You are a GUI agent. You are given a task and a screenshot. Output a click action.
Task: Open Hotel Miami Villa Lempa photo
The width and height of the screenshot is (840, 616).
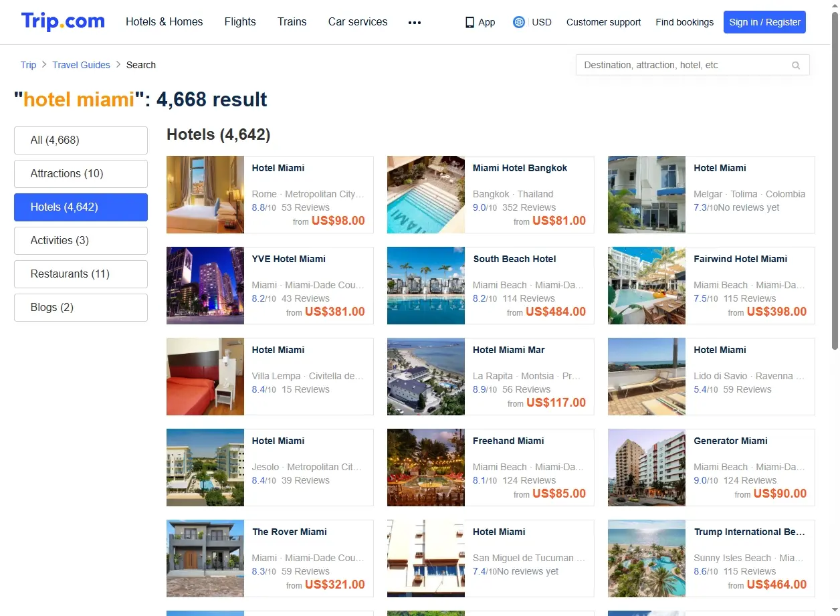coord(205,377)
